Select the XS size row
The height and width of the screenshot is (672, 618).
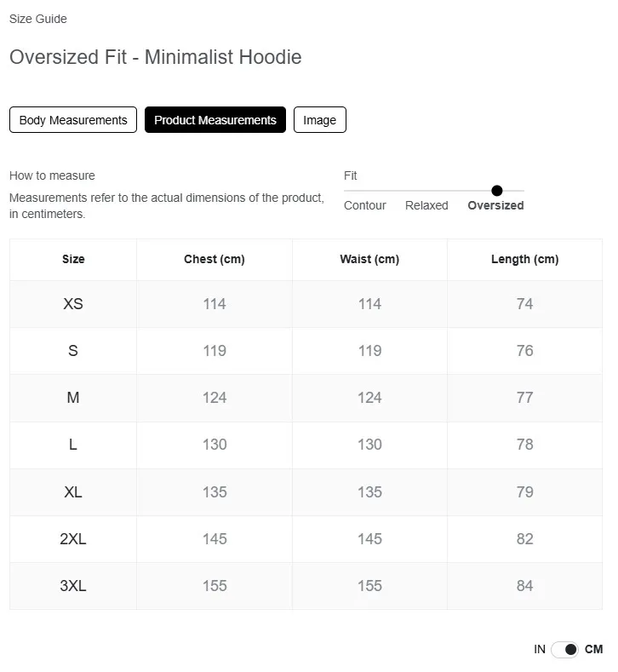pyautogui.click(x=306, y=304)
